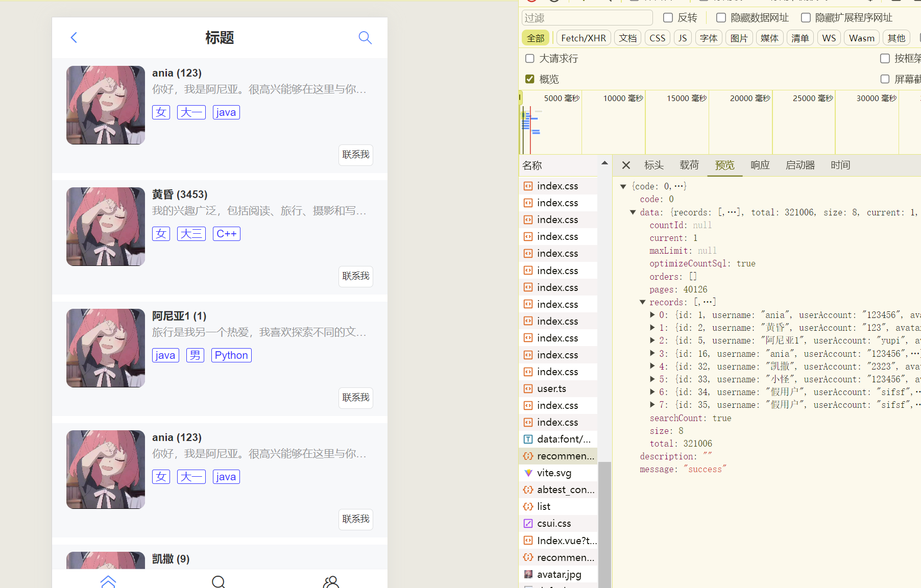Select the 预览 tab
This screenshot has height=588, width=921.
[725, 165]
